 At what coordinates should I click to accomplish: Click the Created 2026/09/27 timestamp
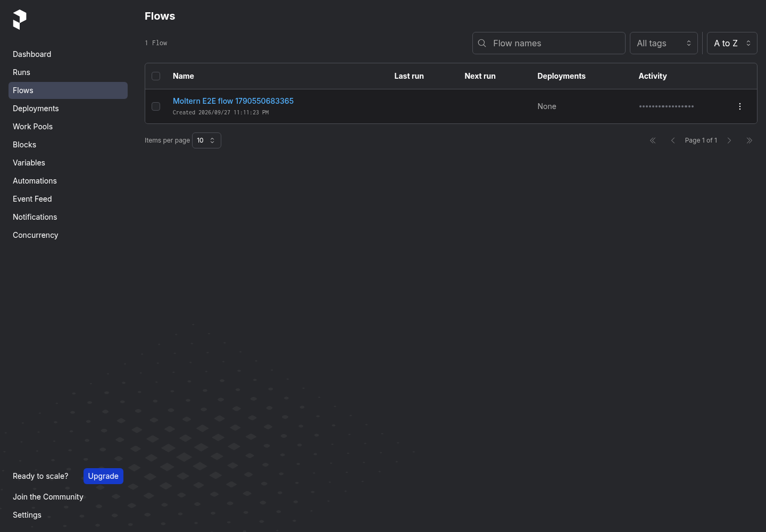pyautogui.click(x=221, y=113)
